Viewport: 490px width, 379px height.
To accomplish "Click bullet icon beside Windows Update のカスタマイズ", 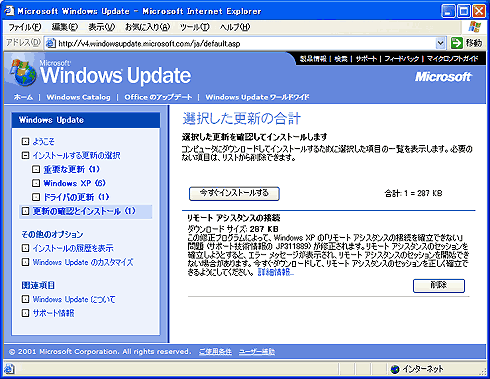I will (25, 262).
